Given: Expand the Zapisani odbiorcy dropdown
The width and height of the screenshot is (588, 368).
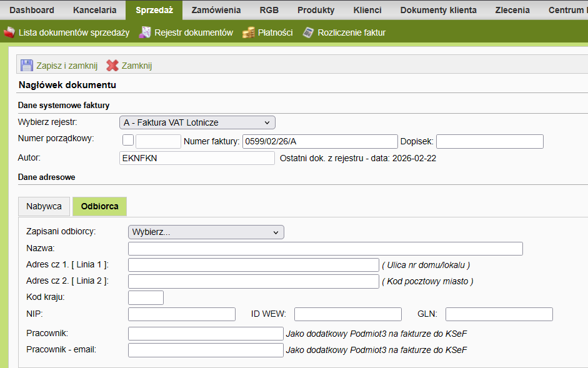Looking at the screenshot, I should click(206, 232).
